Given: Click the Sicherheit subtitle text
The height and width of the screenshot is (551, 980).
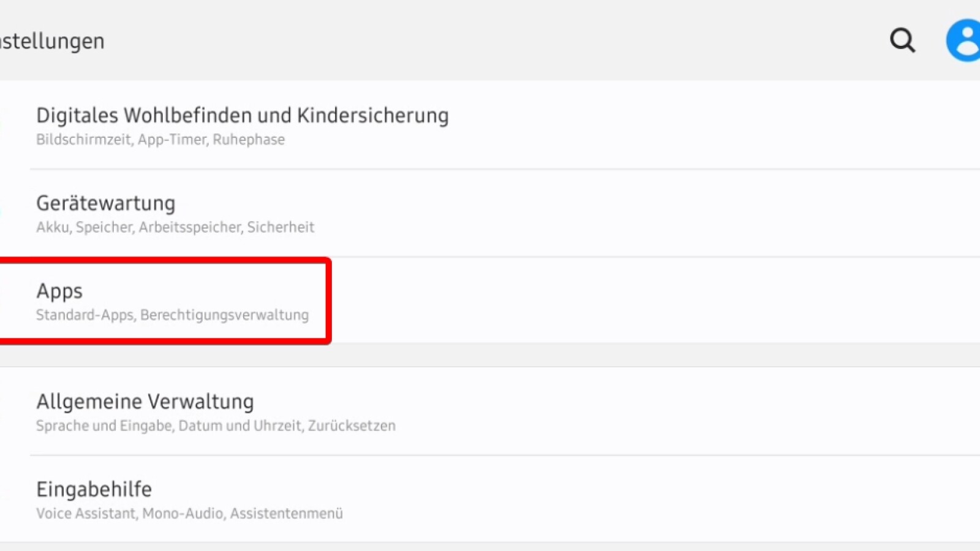Looking at the screenshot, I should (x=281, y=227).
